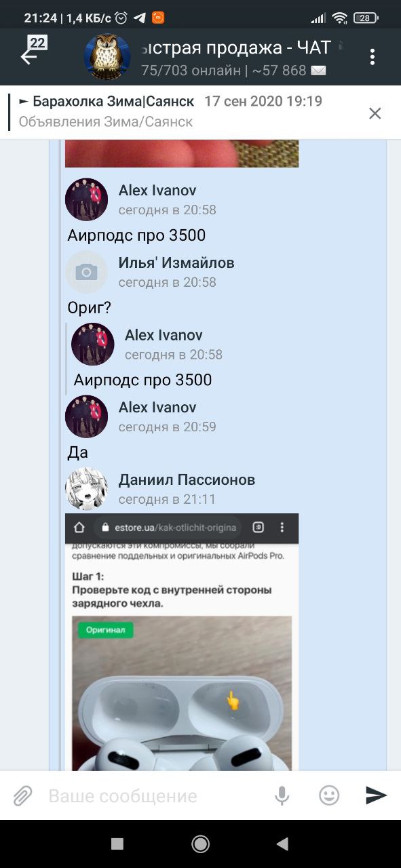Open the three-dot chat options menu

pos(373,57)
